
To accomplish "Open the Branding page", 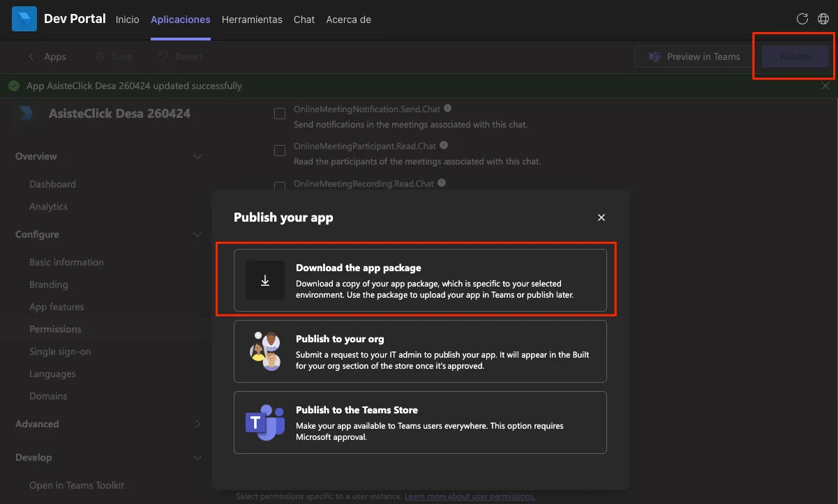I will (x=49, y=284).
